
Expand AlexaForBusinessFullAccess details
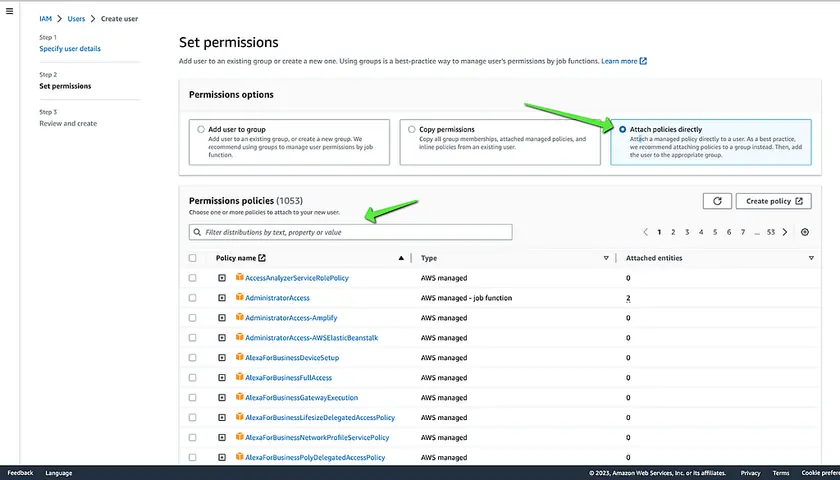coord(222,378)
